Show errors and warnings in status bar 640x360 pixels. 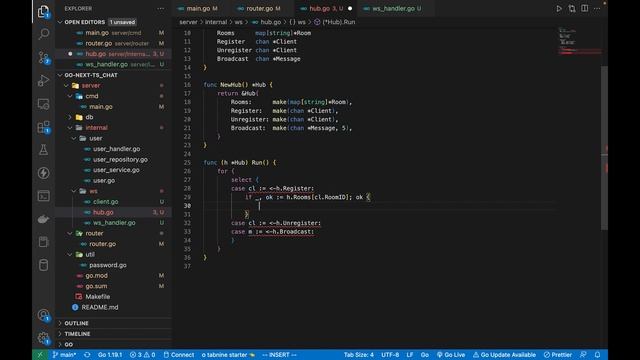tap(142, 355)
